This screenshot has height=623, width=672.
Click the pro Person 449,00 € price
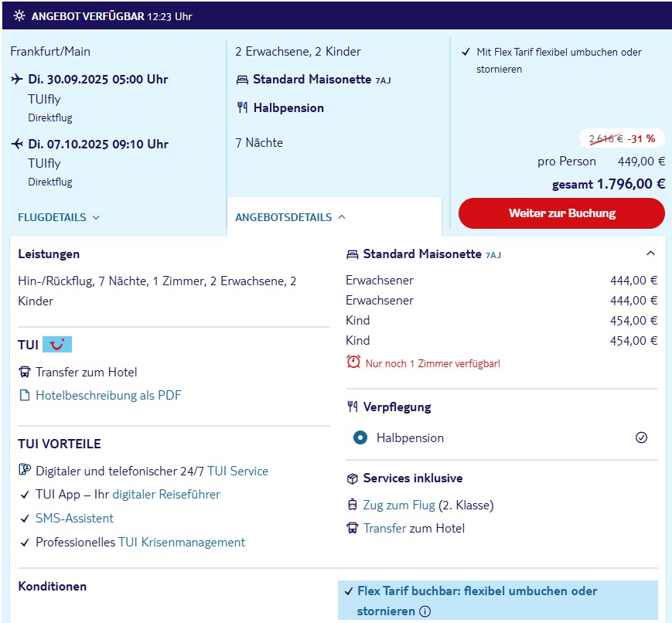[x=602, y=162]
